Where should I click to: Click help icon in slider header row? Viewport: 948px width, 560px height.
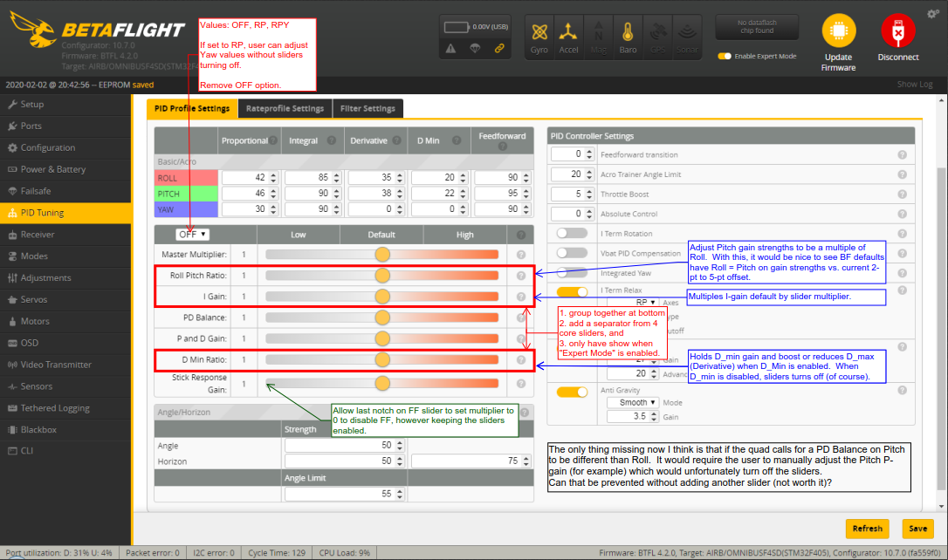[521, 235]
